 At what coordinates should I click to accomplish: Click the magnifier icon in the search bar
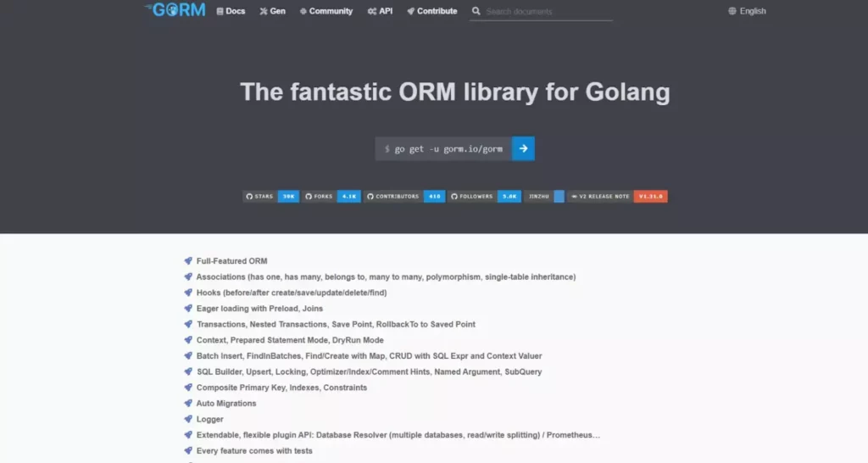click(476, 12)
